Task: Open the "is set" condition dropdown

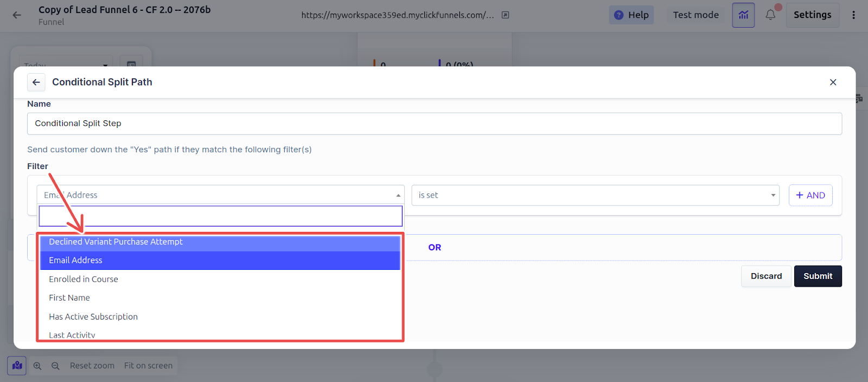Action: pyautogui.click(x=596, y=195)
